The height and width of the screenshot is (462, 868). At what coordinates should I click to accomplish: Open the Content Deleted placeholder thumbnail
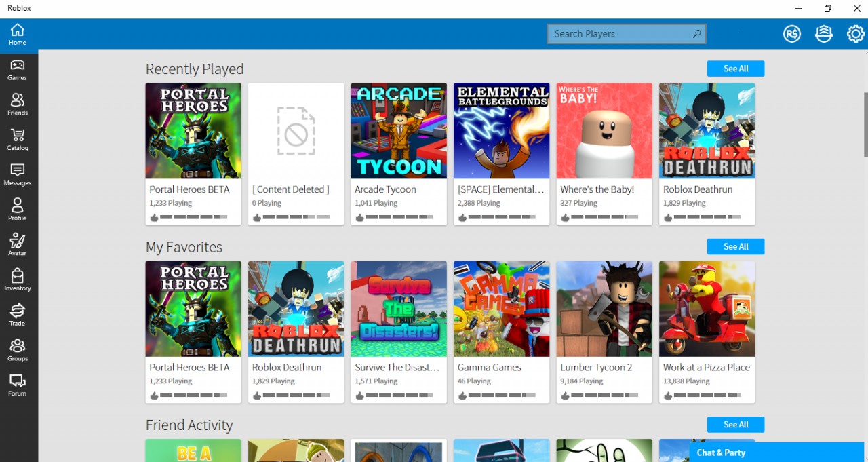click(x=296, y=131)
